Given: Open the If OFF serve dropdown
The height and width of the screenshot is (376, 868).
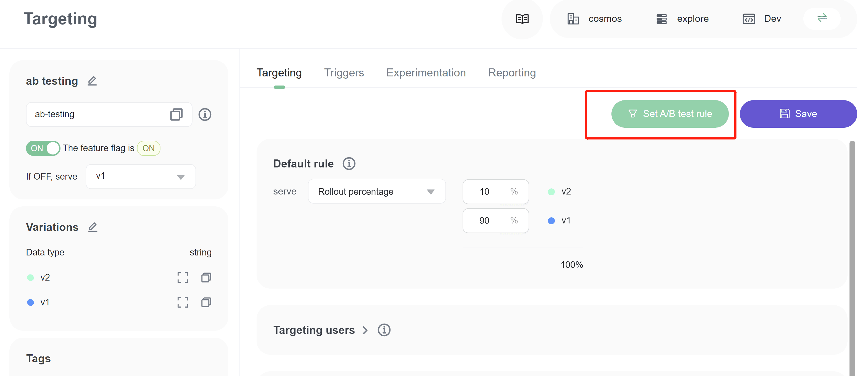Looking at the screenshot, I should pyautogui.click(x=141, y=176).
